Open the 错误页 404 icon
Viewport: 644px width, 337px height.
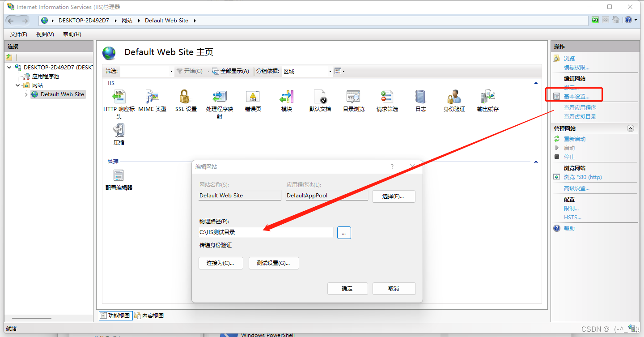click(x=253, y=97)
